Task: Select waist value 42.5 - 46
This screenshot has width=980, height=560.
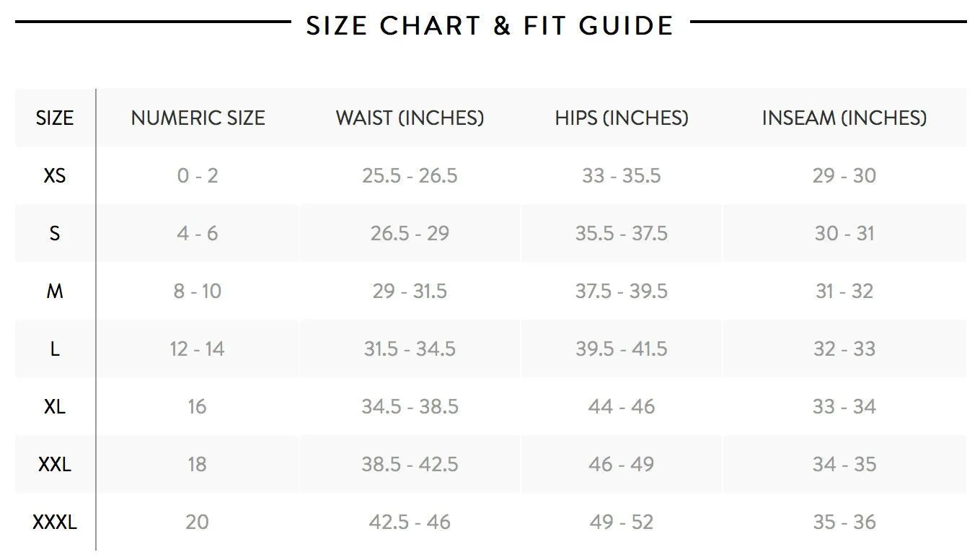Action: click(410, 522)
